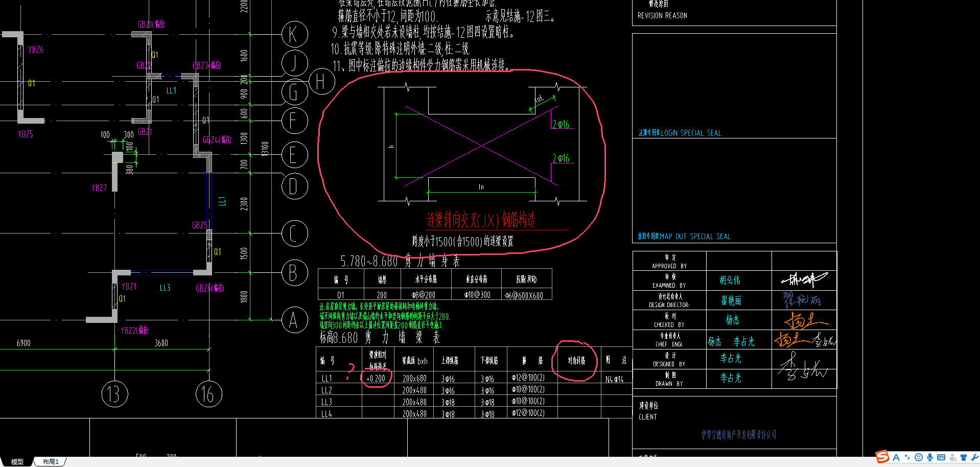This screenshot has height=467, width=980.
Task: Select the 标高8.680 剪力墙梁表 title
Action: (x=380, y=337)
